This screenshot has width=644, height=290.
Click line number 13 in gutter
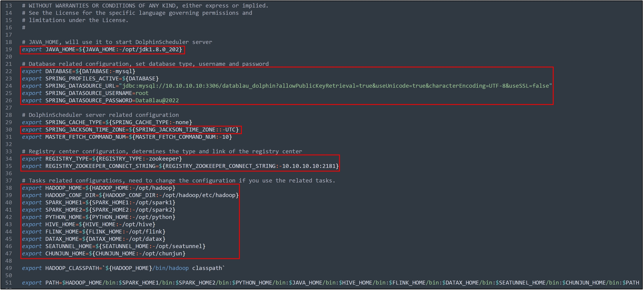[9, 6]
